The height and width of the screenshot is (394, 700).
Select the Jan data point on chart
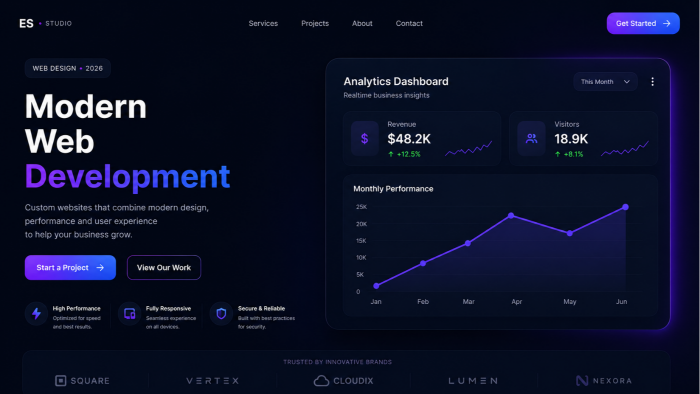(x=376, y=286)
